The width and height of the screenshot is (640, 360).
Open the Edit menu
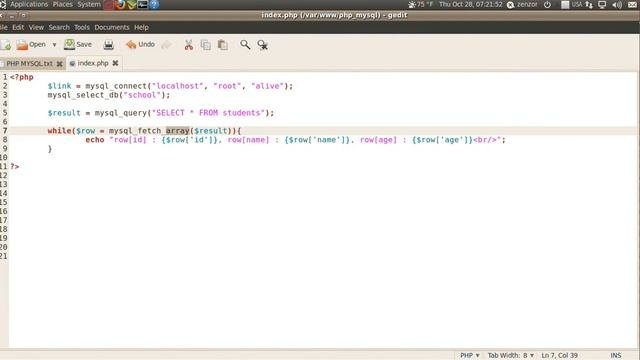tap(18, 27)
